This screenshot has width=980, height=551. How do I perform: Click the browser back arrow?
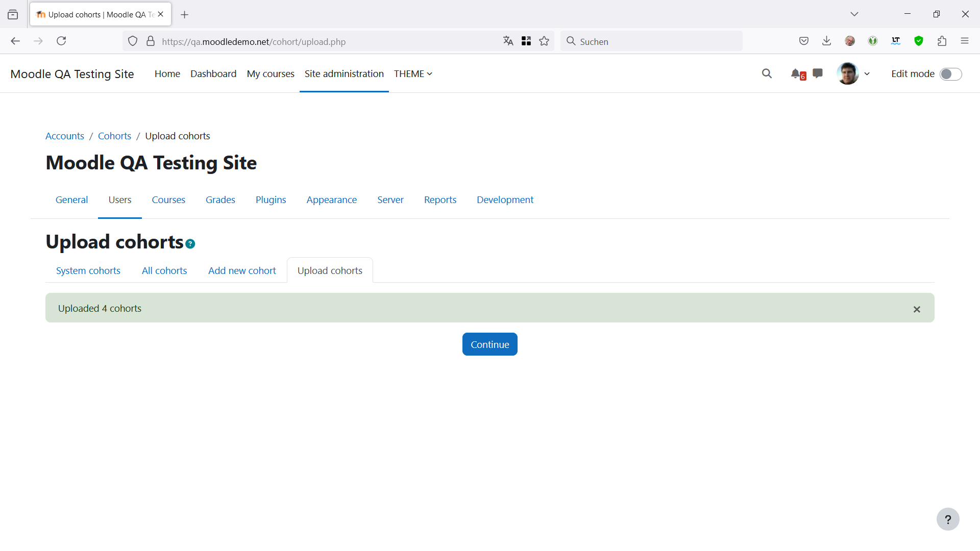pyautogui.click(x=15, y=41)
